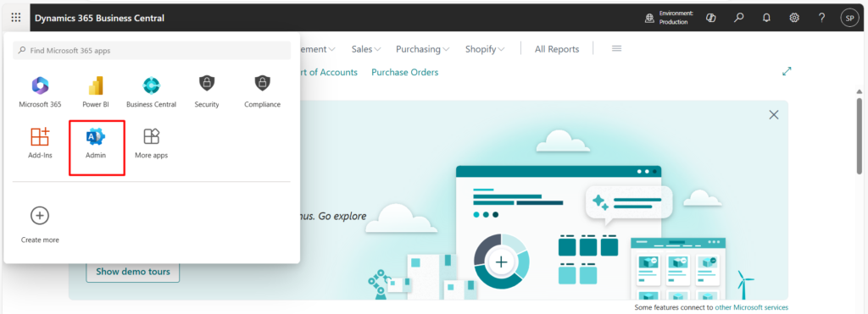The width and height of the screenshot is (868, 314).
Task: Open the Security app
Action: (x=207, y=92)
